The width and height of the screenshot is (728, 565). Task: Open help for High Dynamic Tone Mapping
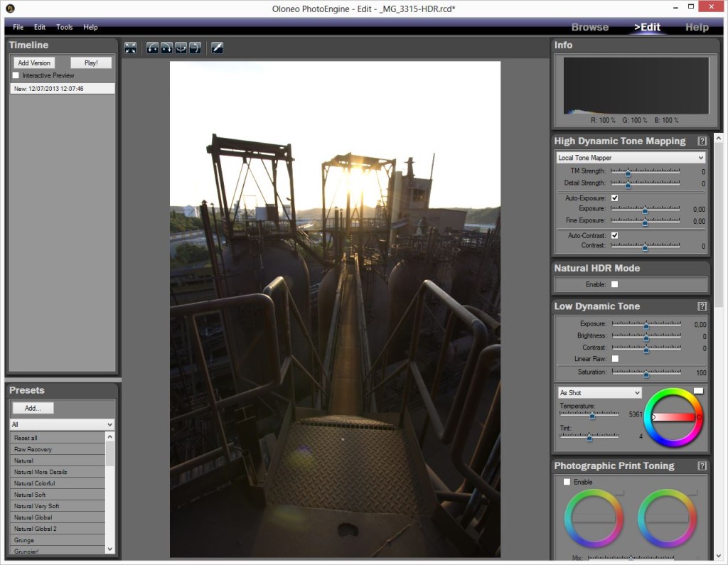pos(702,140)
